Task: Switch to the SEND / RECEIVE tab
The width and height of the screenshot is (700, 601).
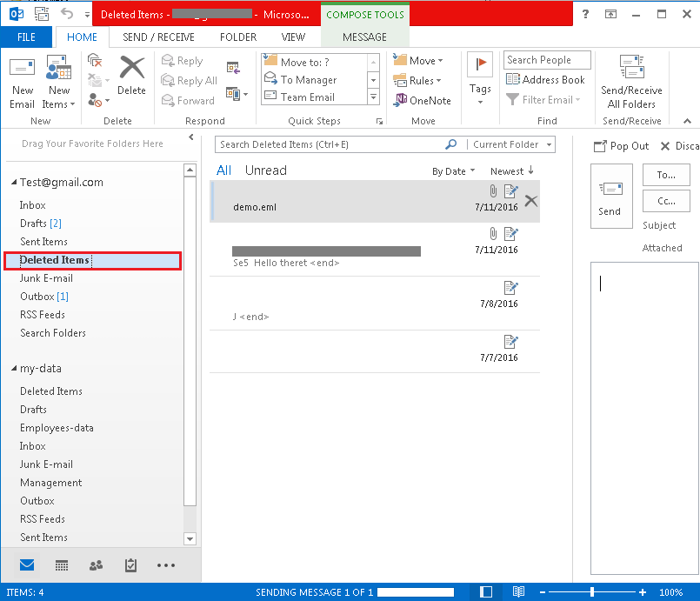Action: pos(158,37)
